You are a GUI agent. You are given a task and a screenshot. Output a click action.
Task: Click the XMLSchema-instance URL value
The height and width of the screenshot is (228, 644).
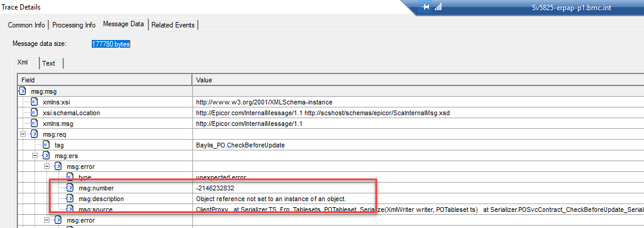(x=264, y=102)
